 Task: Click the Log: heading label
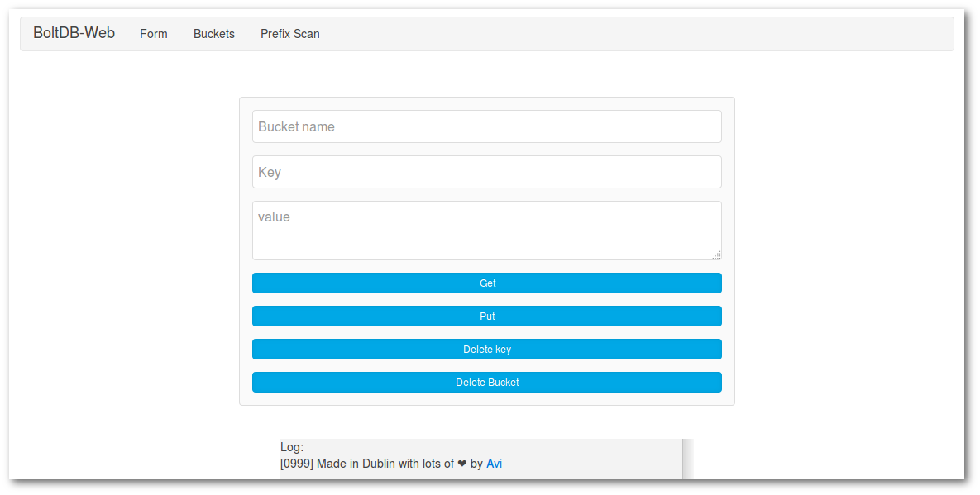click(292, 447)
